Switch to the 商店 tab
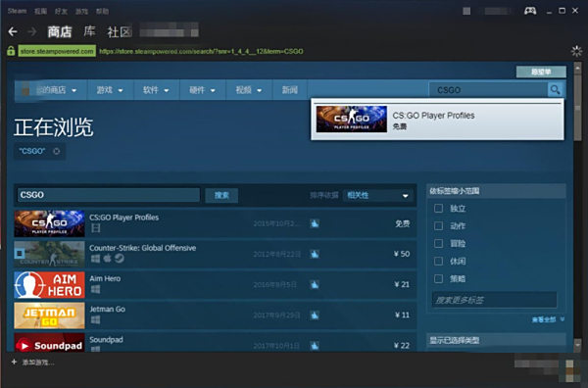Viewport: 588px width, 388px height. pyautogui.click(x=60, y=32)
